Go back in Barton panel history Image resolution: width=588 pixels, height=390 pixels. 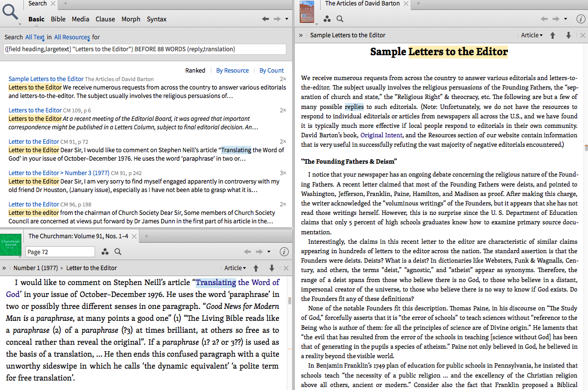(x=545, y=19)
